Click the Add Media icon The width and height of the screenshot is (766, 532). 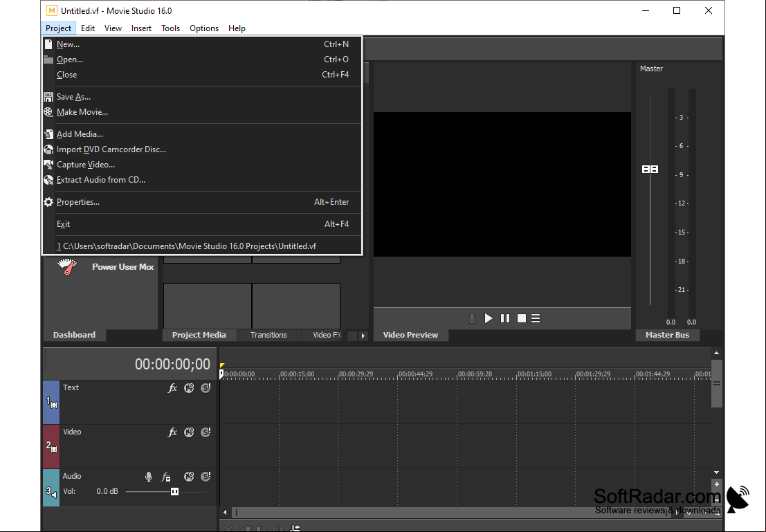point(48,134)
